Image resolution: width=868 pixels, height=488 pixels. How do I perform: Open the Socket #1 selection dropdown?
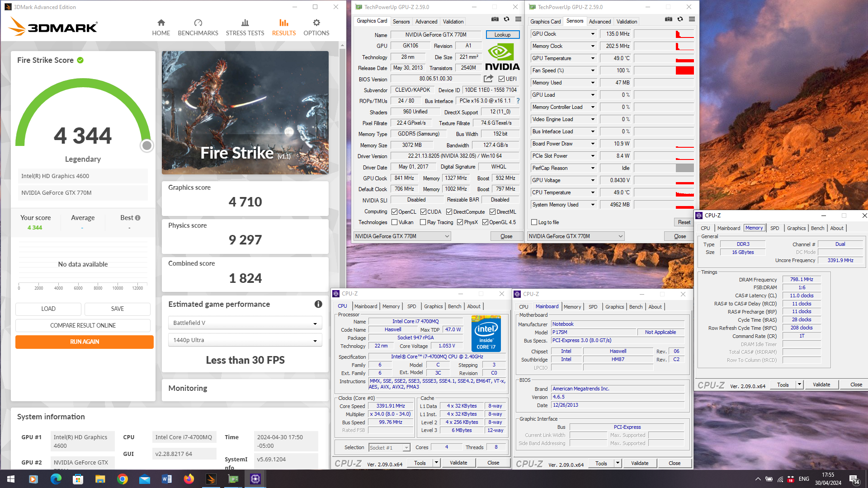[x=389, y=448]
